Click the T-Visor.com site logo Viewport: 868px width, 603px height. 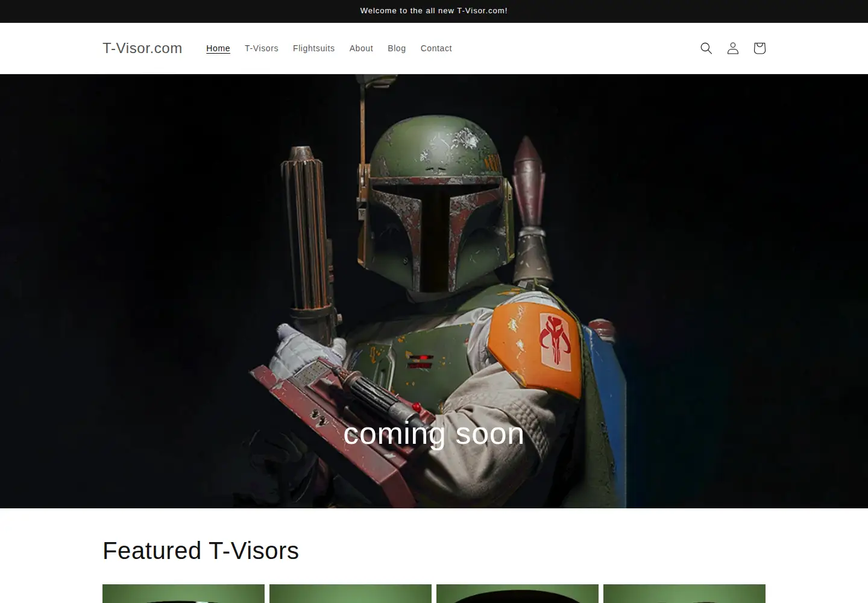(x=142, y=48)
